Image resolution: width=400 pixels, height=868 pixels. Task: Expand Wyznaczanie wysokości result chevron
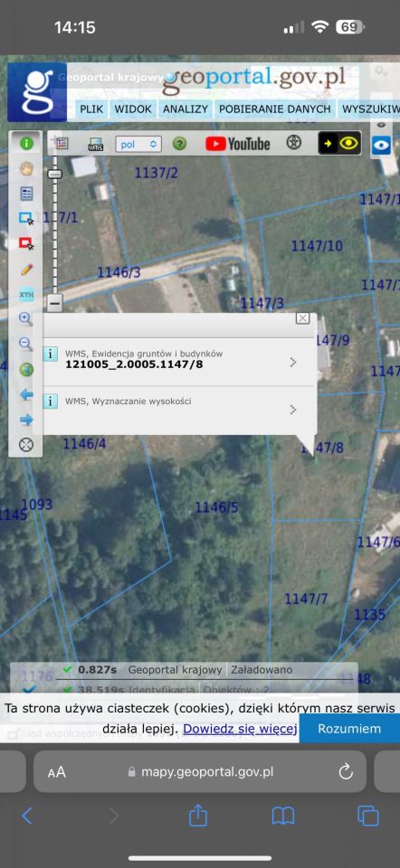point(293,410)
